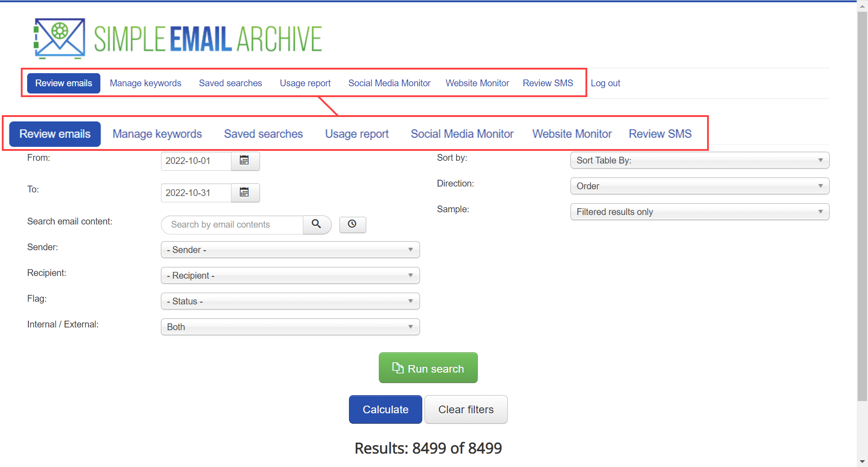Viewport: 868px width, 467px height.
Task: Click the Calculate button
Action: tap(386, 410)
